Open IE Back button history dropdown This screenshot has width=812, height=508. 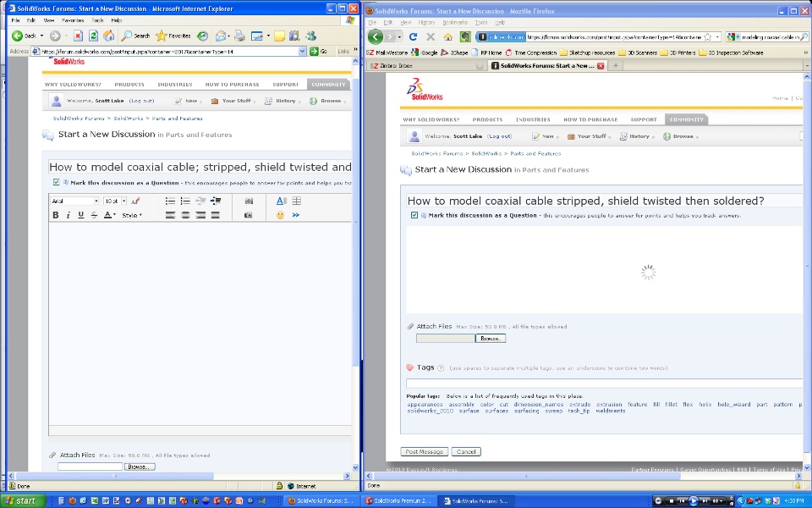click(42, 36)
